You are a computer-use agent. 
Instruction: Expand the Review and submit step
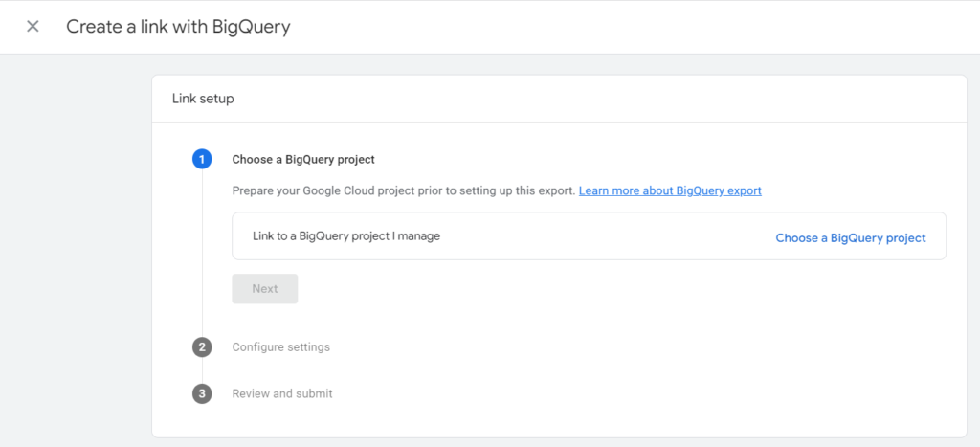click(x=282, y=393)
